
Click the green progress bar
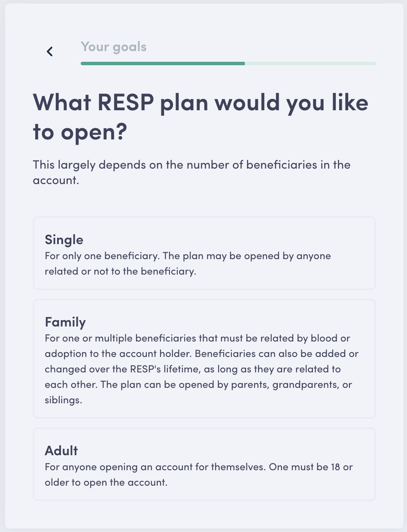163,63
